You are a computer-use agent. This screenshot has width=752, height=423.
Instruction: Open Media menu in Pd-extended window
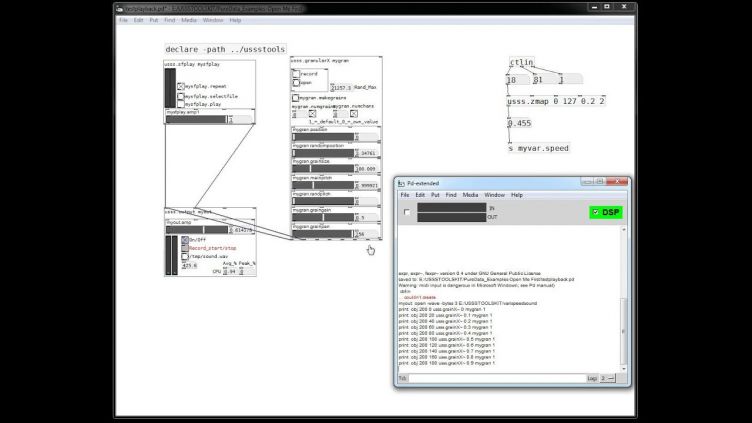point(470,195)
